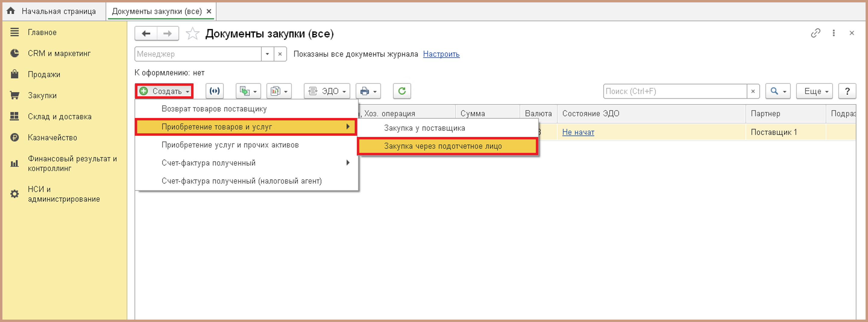
Task: Open the Продажи section
Action: 44,74
